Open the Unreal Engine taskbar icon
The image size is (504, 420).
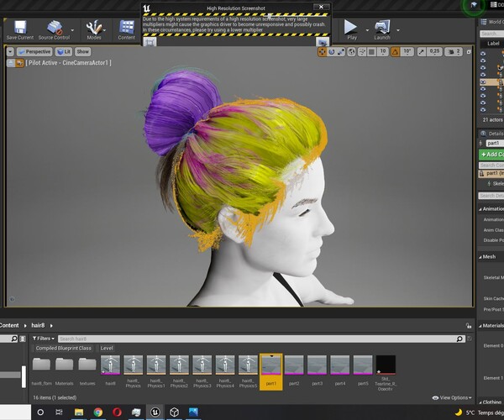155,412
